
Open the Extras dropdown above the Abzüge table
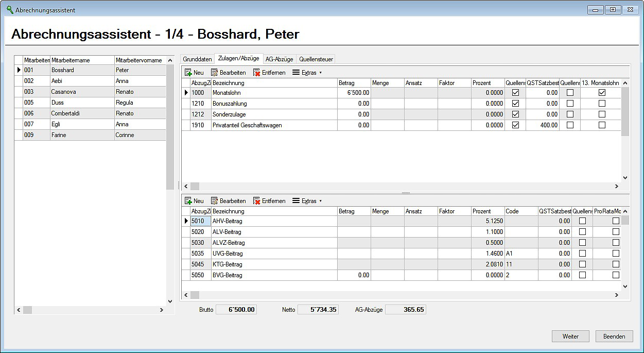click(307, 200)
